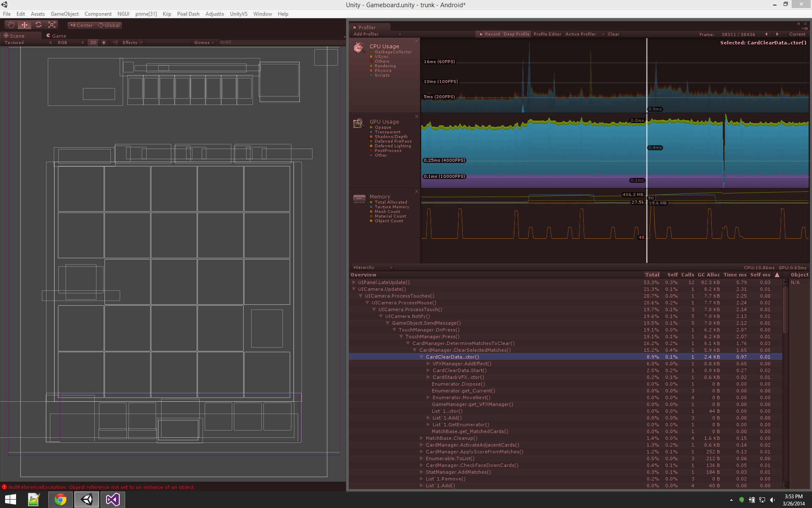Open Chrome from the taskbar
812x508 pixels.
pyautogui.click(x=60, y=500)
